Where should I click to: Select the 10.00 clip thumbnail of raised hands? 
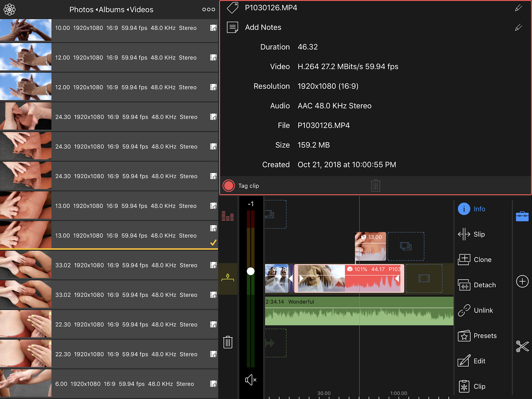(x=26, y=30)
